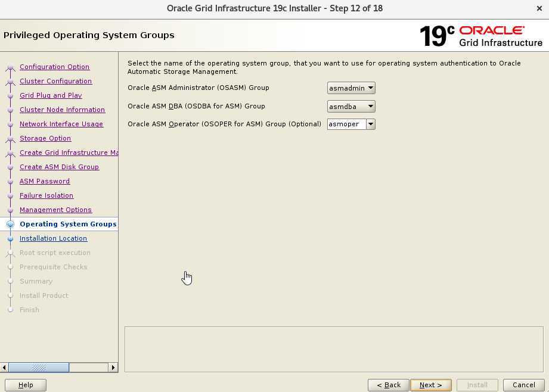Close the installer window with the X
This screenshot has height=392, width=549.
pyautogui.click(x=539, y=8)
